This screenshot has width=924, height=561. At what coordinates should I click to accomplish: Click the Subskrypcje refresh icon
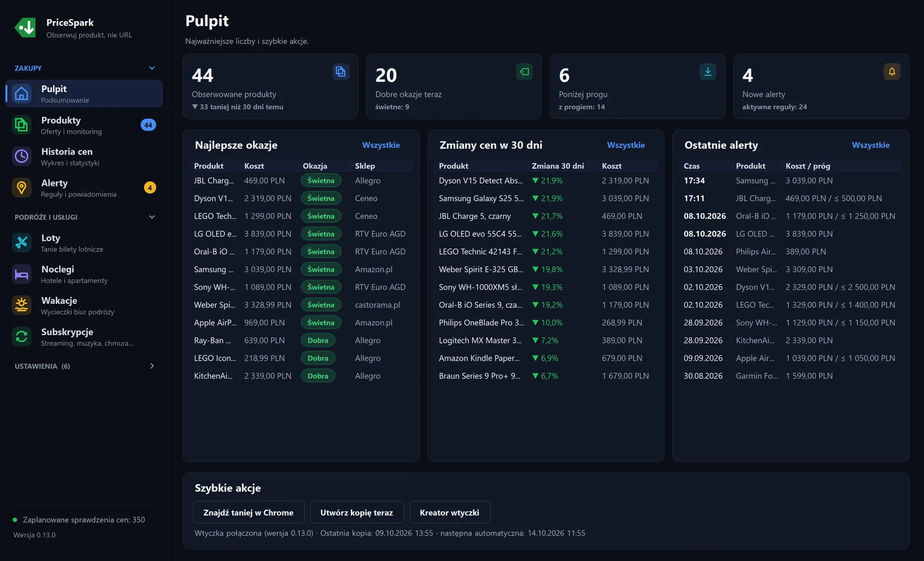pos(22,337)
